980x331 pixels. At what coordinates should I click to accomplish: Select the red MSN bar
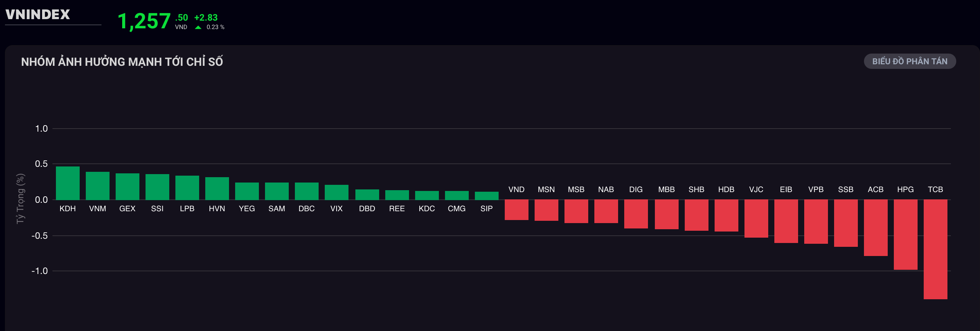546,210
